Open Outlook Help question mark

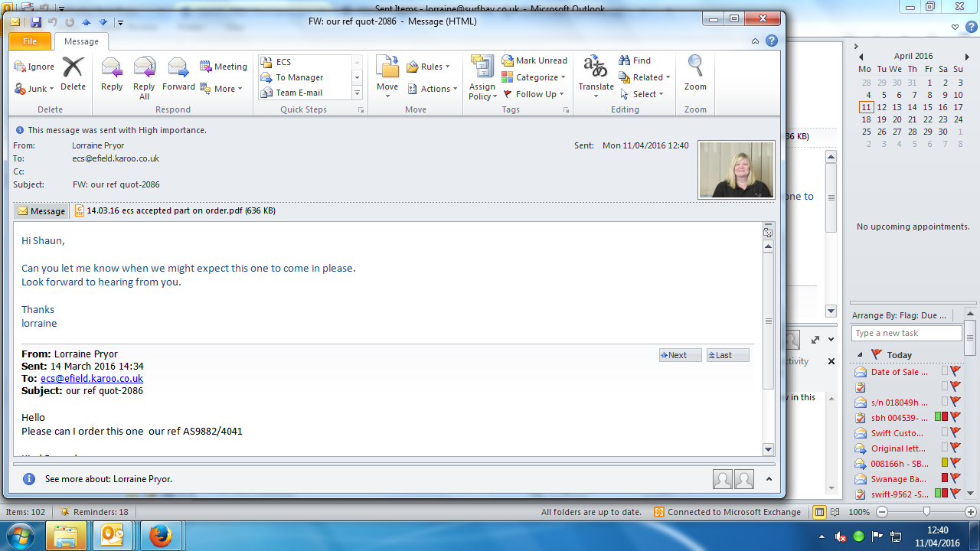coord(772,41)
